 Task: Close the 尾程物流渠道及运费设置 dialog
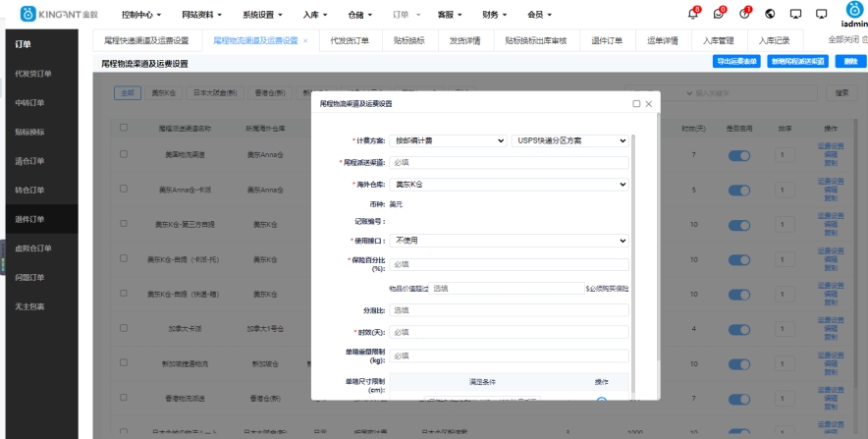coord(648,103)
